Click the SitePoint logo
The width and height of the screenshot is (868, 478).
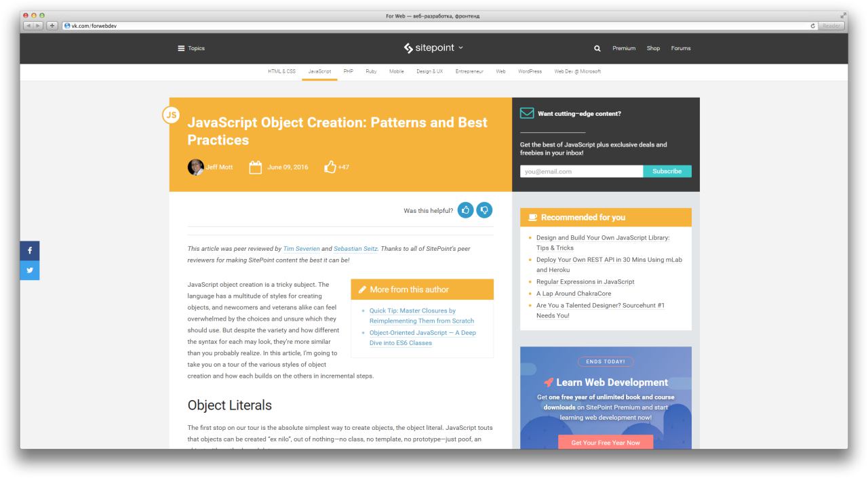point(430,48)
